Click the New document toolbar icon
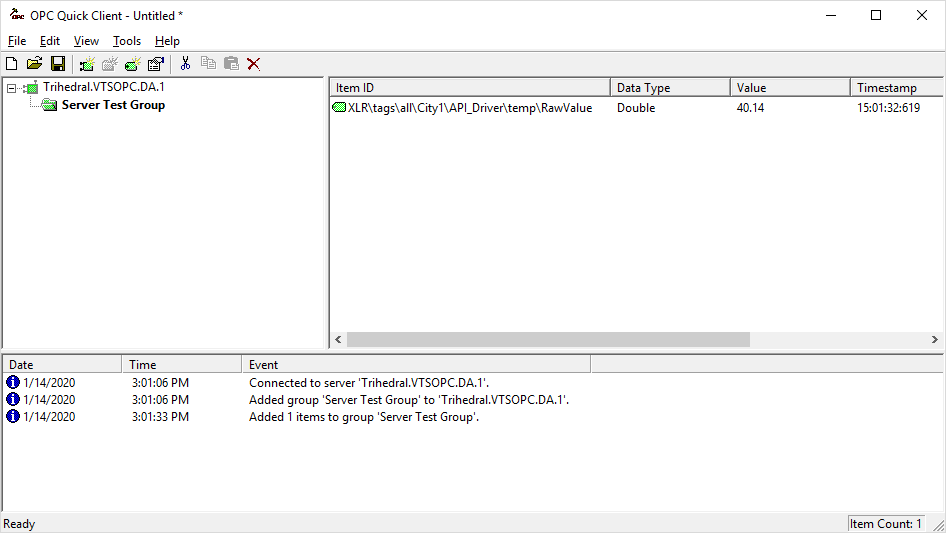 click(11, 63)
